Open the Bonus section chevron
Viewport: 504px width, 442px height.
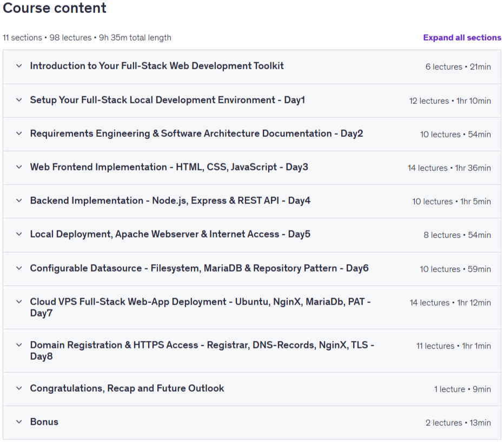coord(19,422)
